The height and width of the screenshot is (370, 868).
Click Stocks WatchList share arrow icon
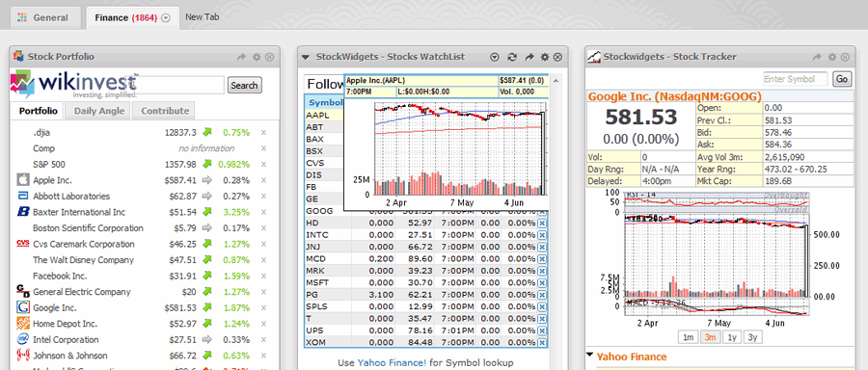pyautogui.click(x=529, y=57)
